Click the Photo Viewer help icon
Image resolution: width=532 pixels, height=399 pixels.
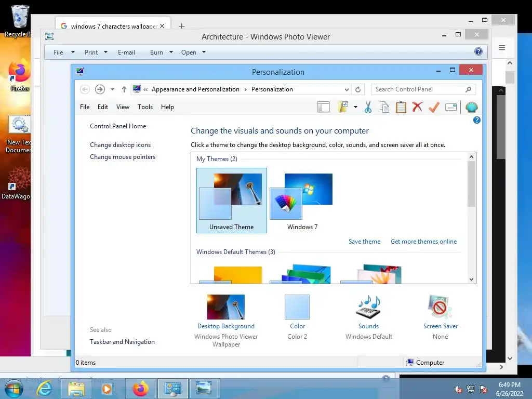tap(478, 51)
